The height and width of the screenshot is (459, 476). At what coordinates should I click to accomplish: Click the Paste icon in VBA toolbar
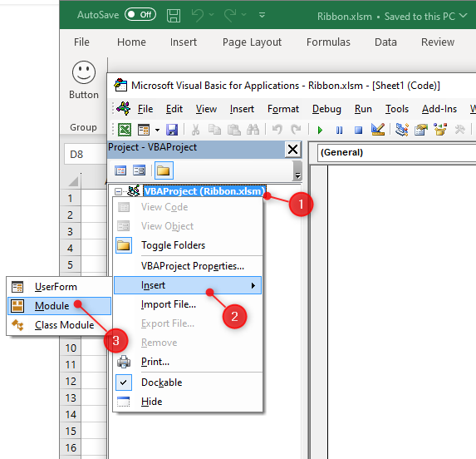(x=233, y=130)
